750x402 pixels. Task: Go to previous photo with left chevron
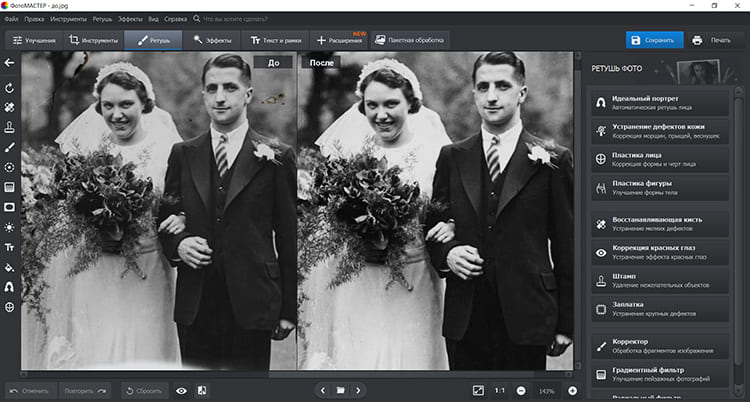pyautogui.click(x=323, y=391)
